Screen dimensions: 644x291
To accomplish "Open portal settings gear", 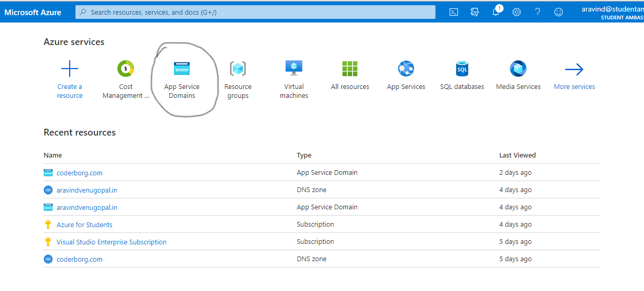I will pyautogui.click(x=517, y=12).
